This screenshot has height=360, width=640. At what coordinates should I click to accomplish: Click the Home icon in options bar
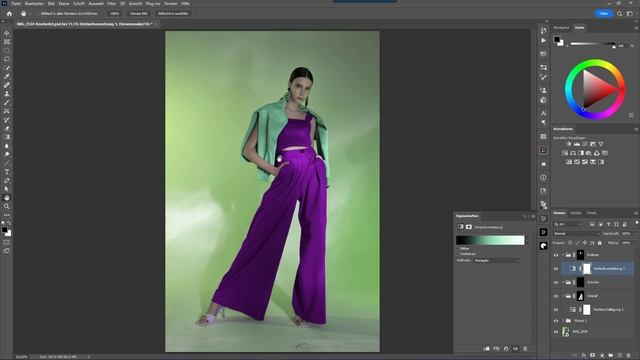click(9, 13)
